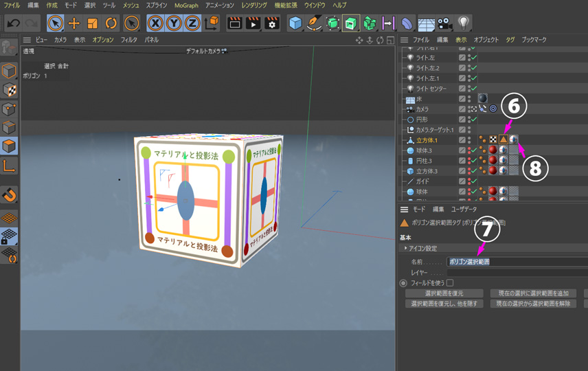Select the Rotate tool icon
The image size is (588, 371).
111,23
